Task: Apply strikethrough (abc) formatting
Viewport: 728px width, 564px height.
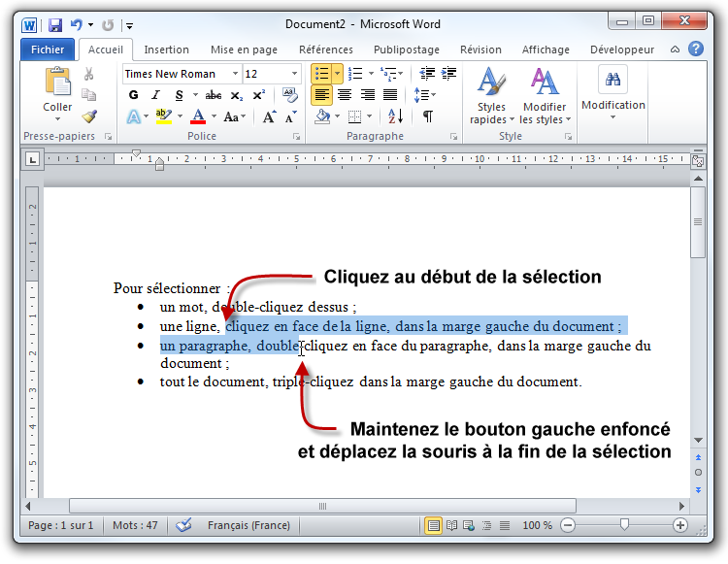Action: [x=214, y=95]
